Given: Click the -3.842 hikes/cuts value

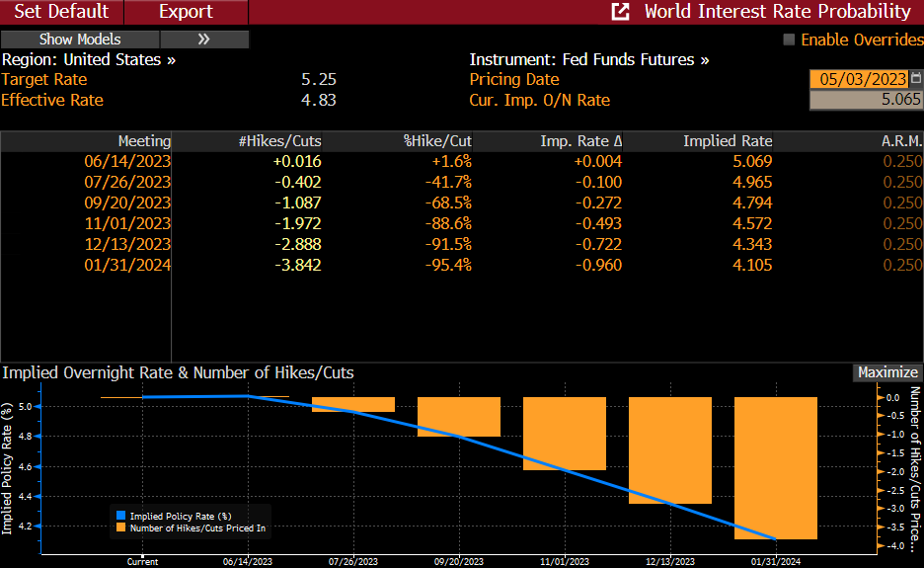Looking at the screenshot, I should pos(298,265).
